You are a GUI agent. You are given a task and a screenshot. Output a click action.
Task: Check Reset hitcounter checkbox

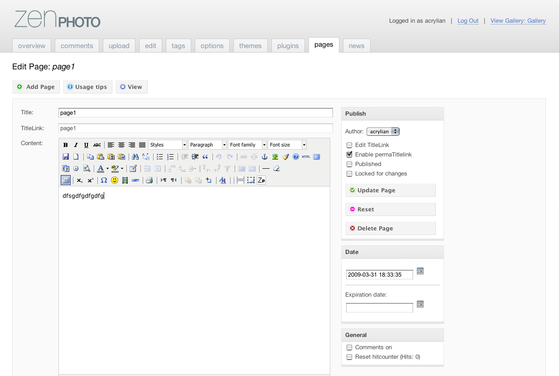click(x=349, y=357)
